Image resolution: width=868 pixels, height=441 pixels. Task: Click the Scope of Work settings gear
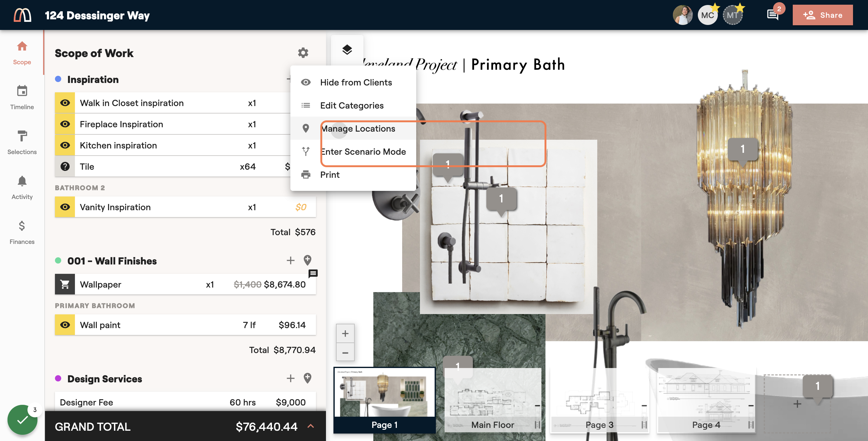(303, 53)
